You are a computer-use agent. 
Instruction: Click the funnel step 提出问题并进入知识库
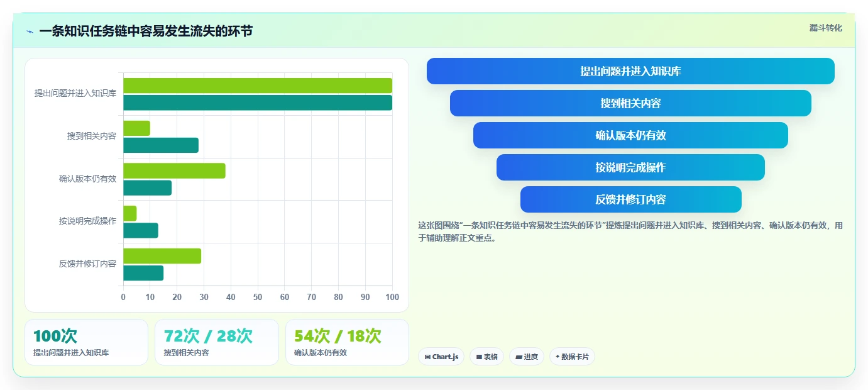pos(630,71)
